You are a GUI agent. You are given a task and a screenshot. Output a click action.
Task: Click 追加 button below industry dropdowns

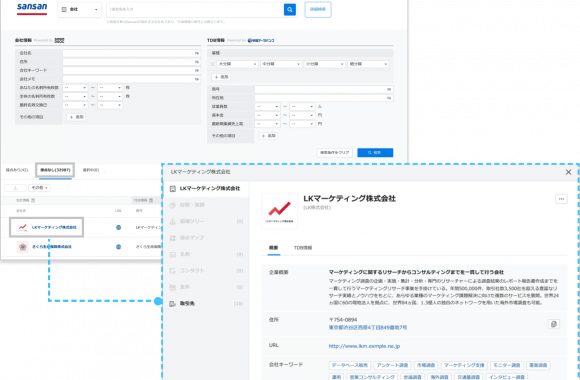221,77
